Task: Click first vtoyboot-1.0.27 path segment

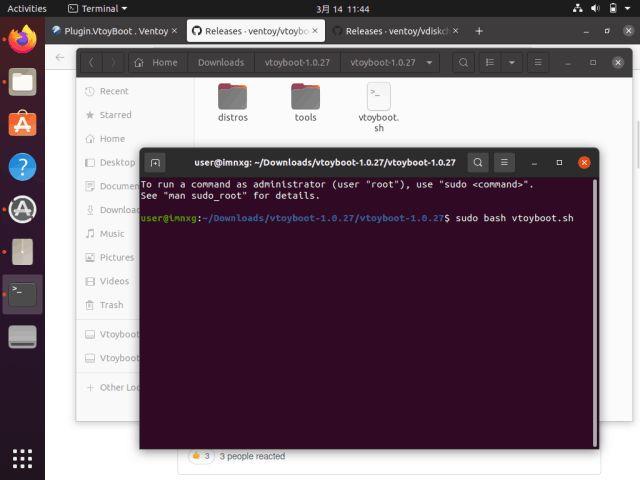Action: point(297,62)
